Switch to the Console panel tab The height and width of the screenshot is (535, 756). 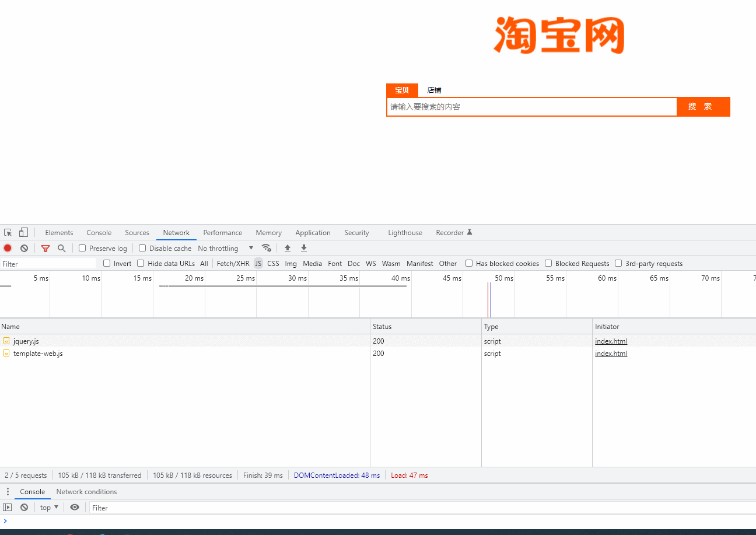point(99,232)
